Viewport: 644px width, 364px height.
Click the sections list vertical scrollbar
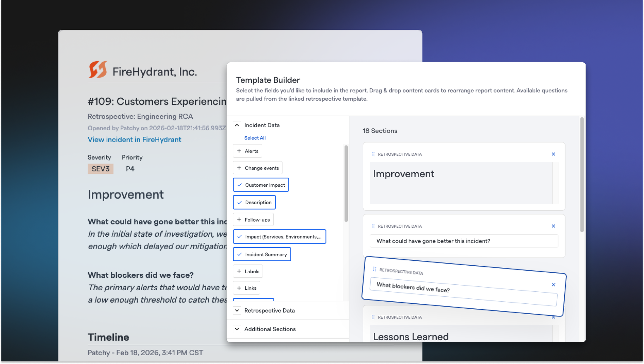coord(582,175)
